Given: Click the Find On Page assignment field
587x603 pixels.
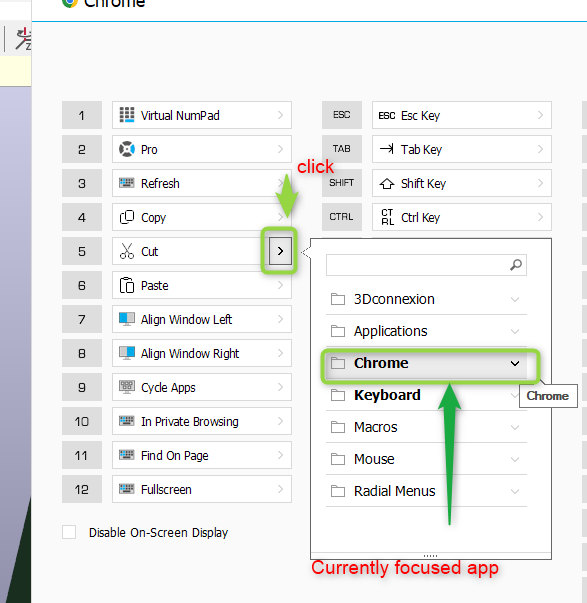Looking at the screenshot, I should pyautogui.click(x=202, y=455).
